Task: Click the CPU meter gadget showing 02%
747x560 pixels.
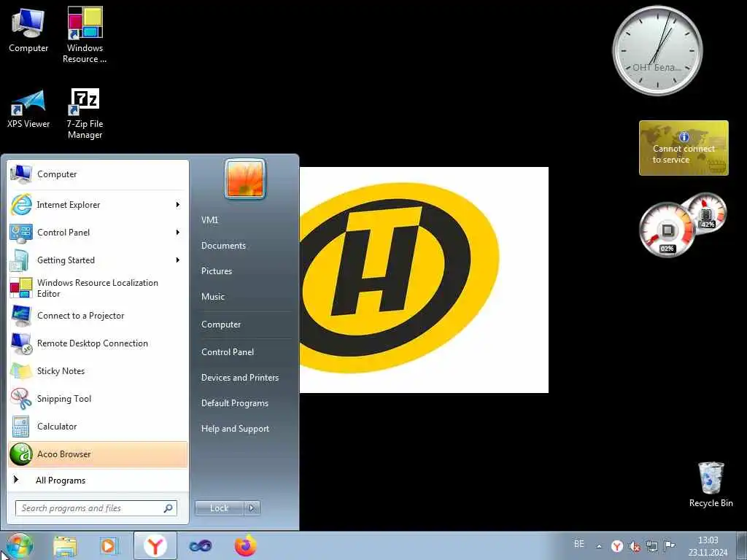Action: (x=667, y=230)
